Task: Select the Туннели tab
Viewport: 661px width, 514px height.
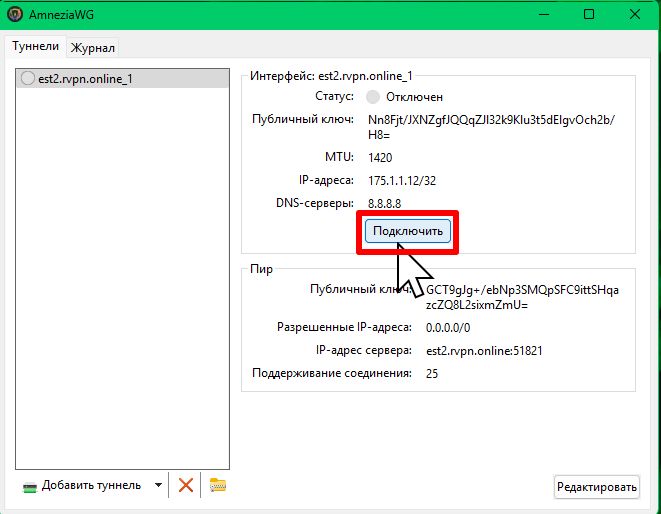Action: pyautogui.click(x=36, y=47)
